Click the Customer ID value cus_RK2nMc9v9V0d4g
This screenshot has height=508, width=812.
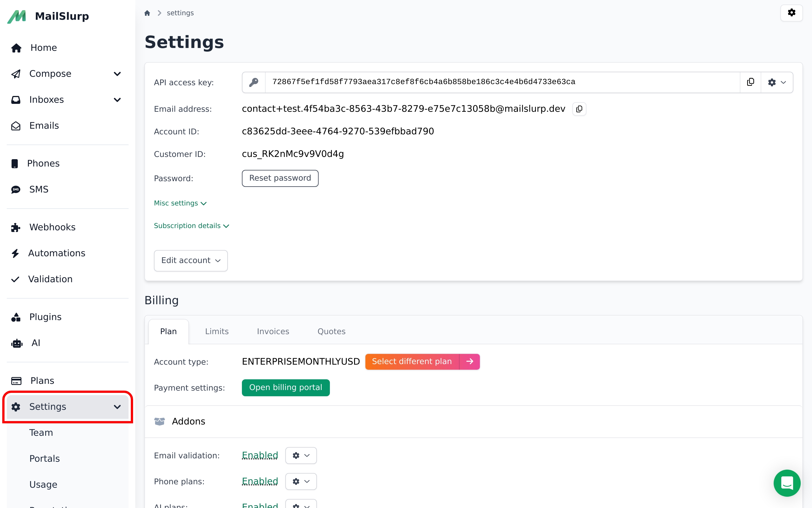[293, 154]
